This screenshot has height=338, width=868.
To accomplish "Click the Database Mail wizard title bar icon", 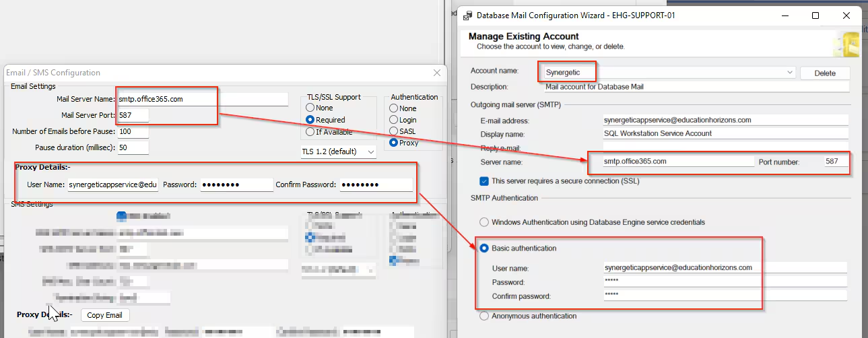I will point(468,15).
